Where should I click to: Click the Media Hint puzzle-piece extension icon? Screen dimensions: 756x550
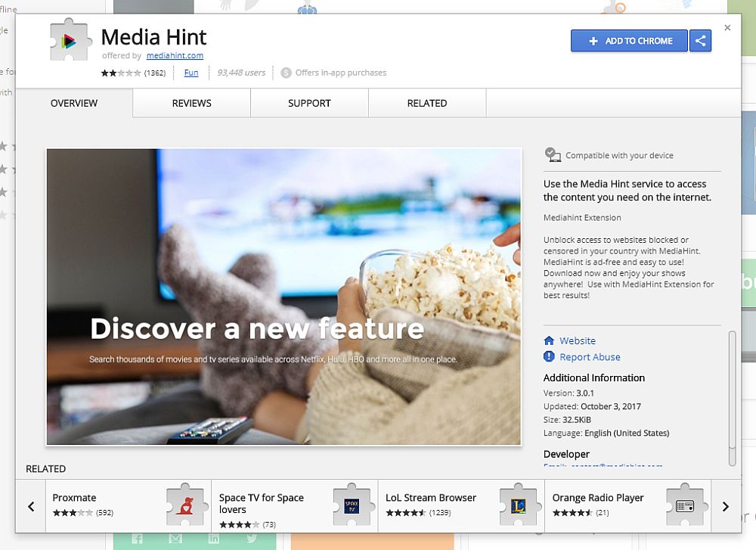tap(70, 41)
